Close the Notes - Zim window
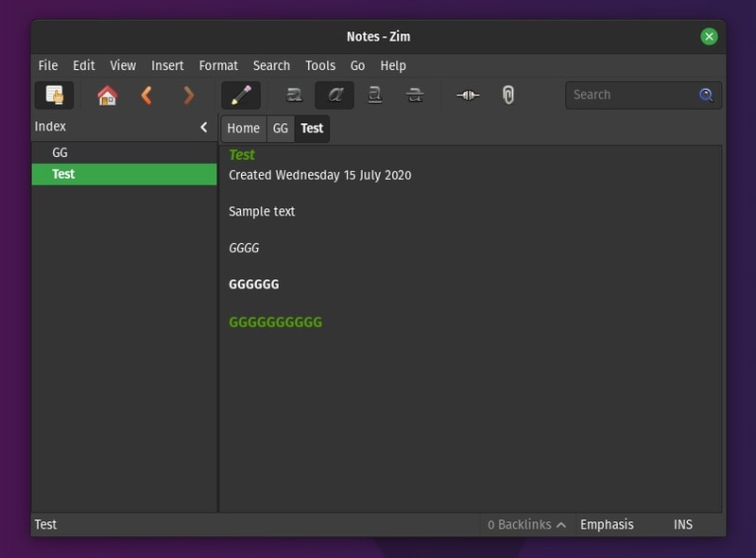 tap(709, 37)
